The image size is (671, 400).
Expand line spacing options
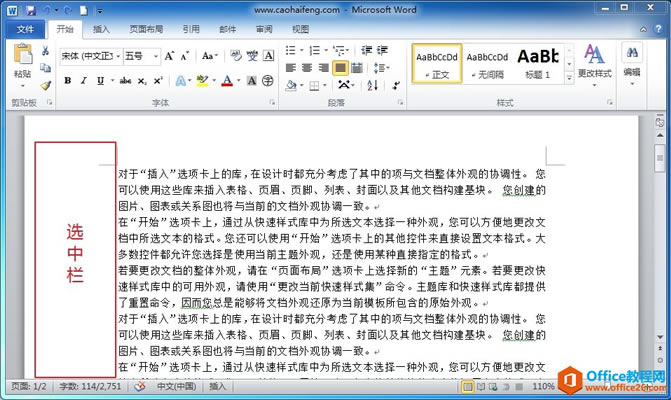pos(381,68)
